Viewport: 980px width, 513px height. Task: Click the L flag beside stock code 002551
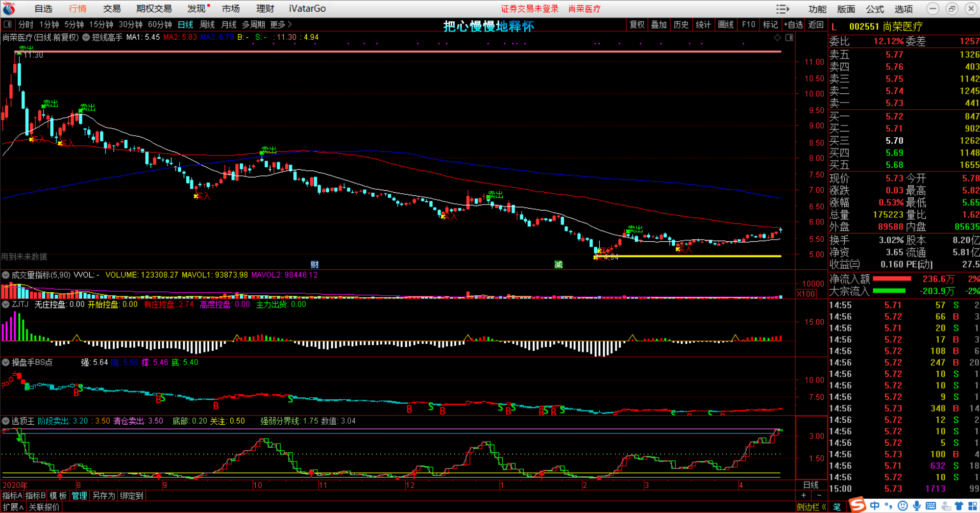(834, 27)
